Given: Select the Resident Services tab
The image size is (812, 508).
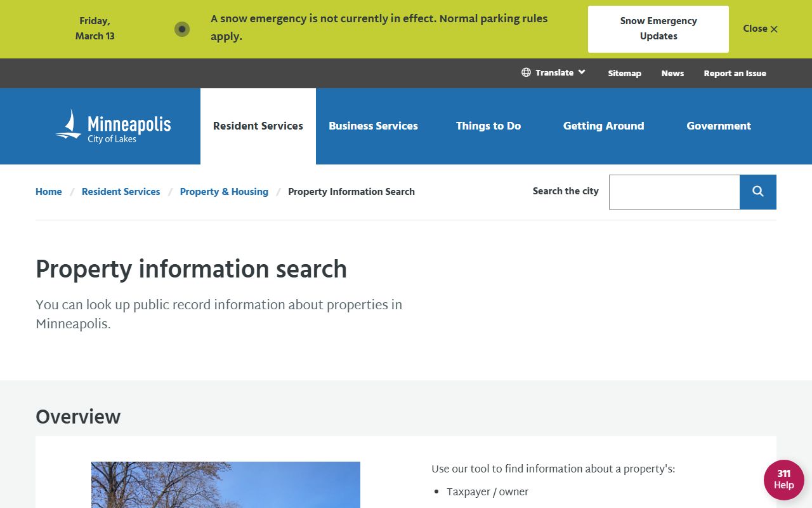Looking at the screenshot, I should pos(258,126).
